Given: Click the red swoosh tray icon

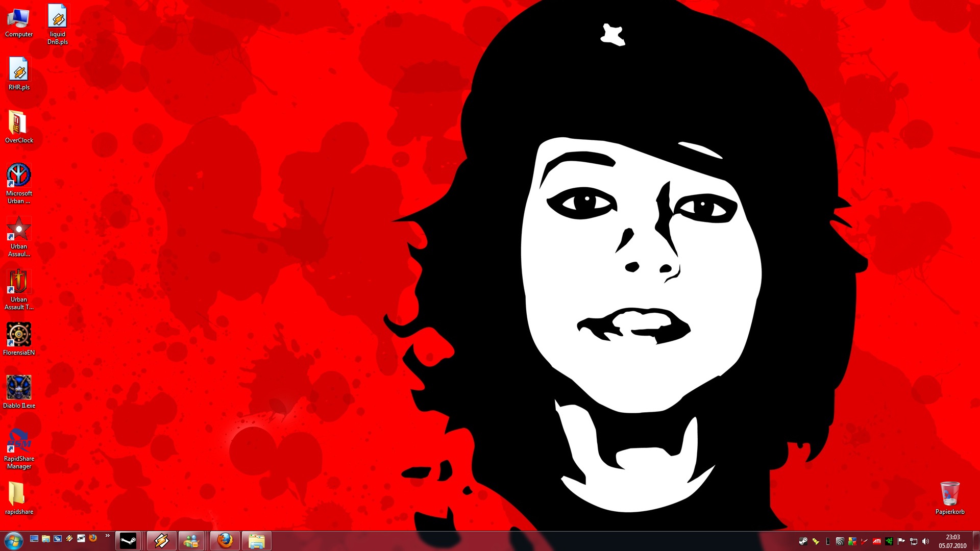Looking at the screenshot, I should (864, 541).
